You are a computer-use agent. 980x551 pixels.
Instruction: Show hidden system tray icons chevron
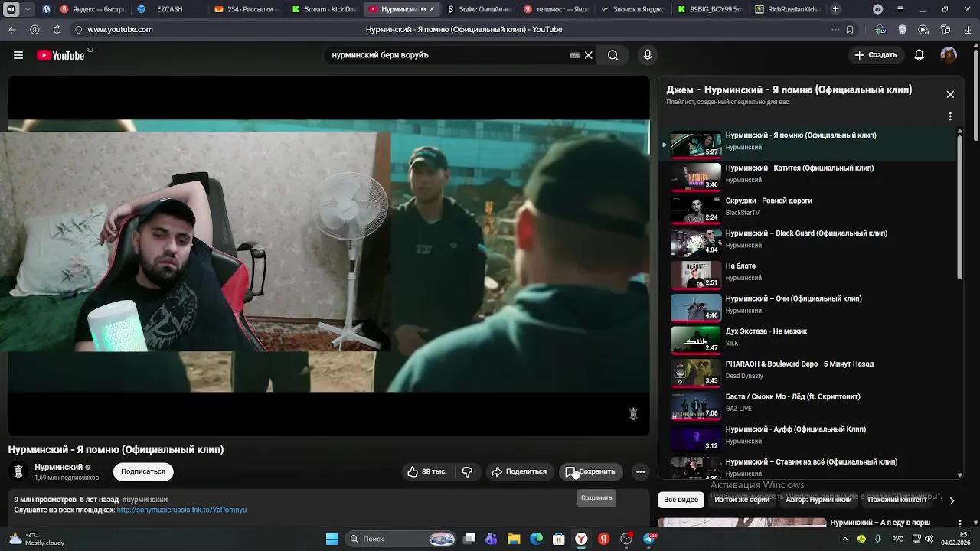(x=845, y=539)
